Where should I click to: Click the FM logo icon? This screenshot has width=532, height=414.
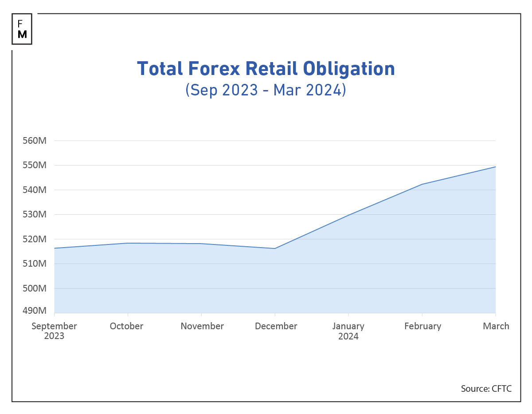point(22,29)
